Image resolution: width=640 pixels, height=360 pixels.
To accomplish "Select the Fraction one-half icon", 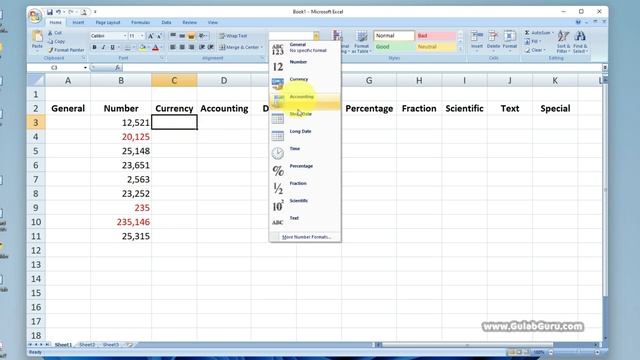I will click(278, 188).
